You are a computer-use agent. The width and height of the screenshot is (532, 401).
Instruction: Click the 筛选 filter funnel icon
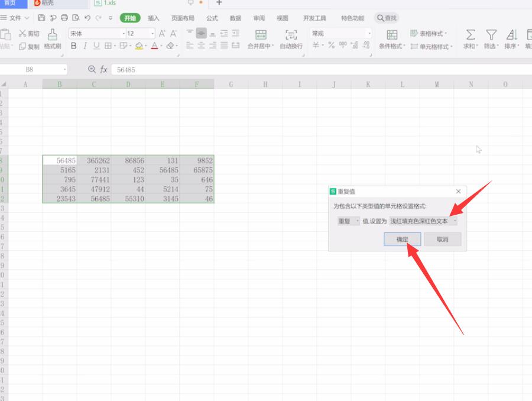point(491,34)
